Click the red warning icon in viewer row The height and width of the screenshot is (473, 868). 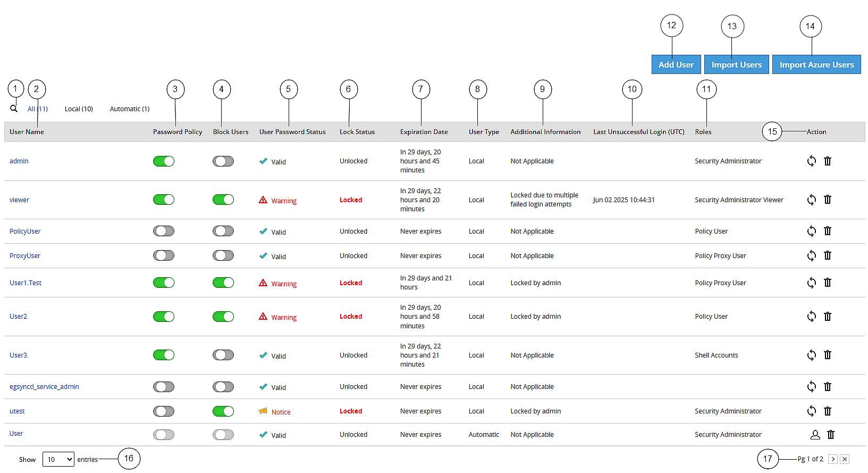pyautogui.click(x=263, y=200)
